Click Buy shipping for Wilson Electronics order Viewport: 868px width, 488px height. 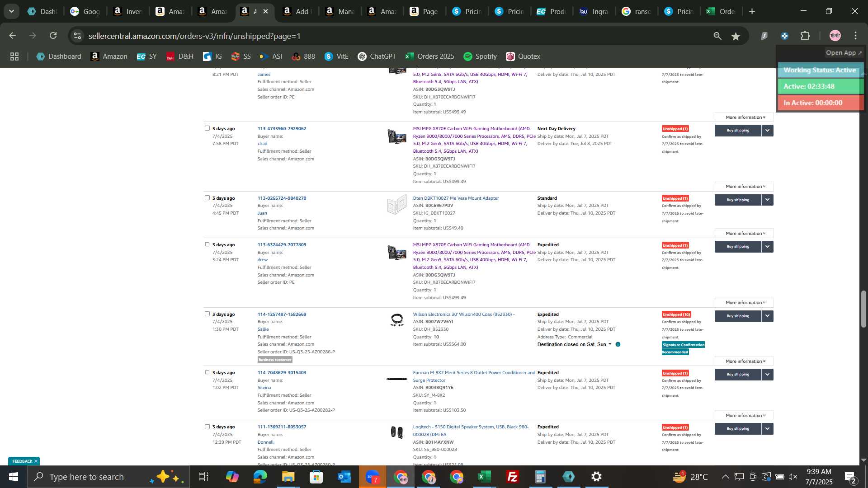coord(738,316)
